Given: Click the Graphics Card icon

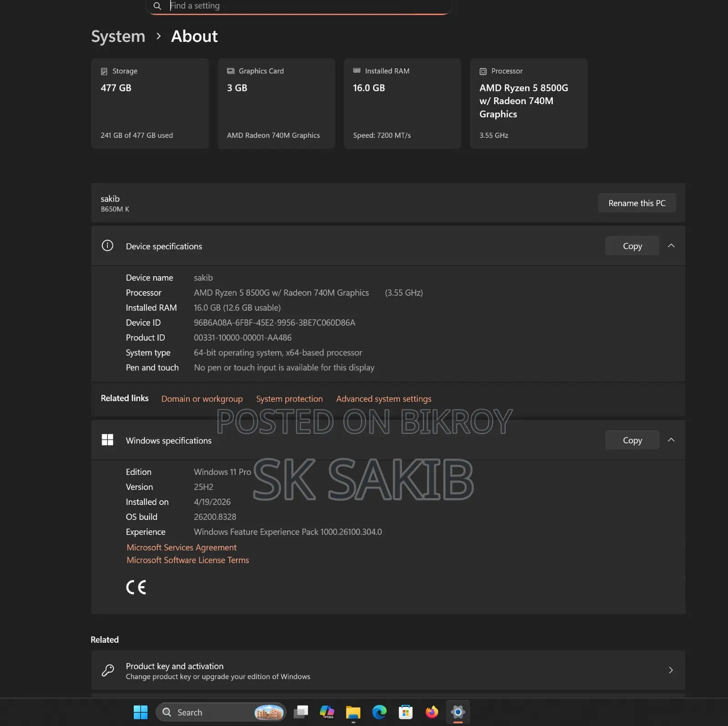Looking at the screenshot, I should (x=231, y=71).
